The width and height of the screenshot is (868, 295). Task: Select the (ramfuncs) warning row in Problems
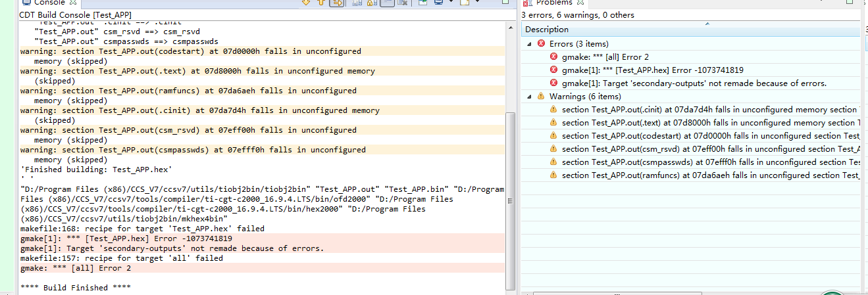pyautogui.click(x=691, y=175)
